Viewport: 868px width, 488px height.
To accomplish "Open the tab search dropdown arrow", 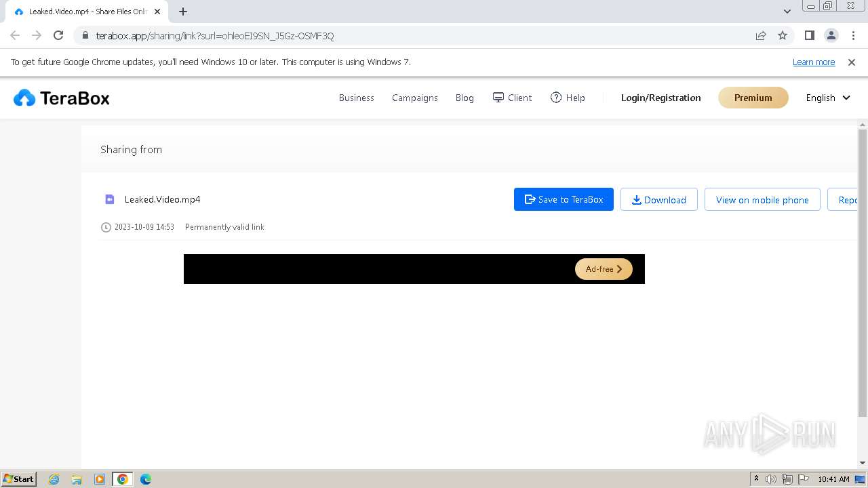I will (787, 12).
